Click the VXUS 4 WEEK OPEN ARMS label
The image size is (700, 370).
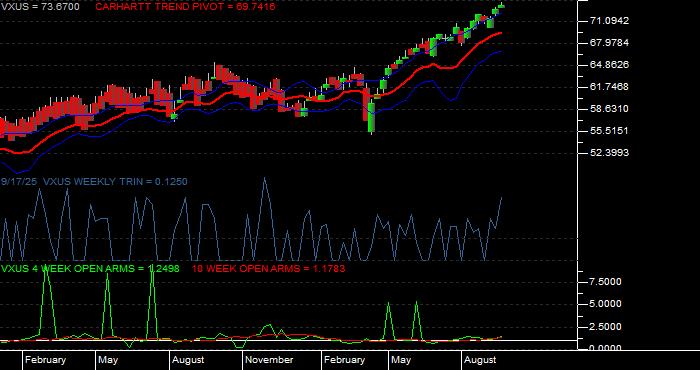[91, 268]
